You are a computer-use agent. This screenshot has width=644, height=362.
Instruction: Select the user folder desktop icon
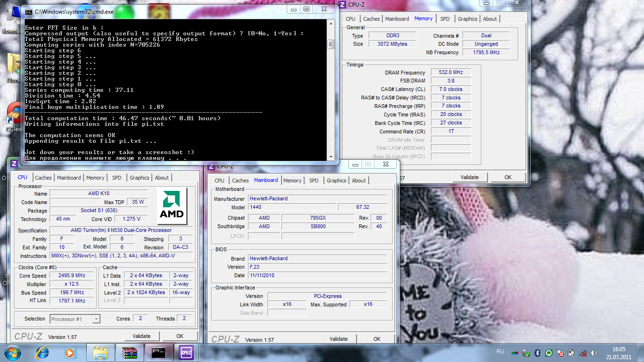point(13,68)
